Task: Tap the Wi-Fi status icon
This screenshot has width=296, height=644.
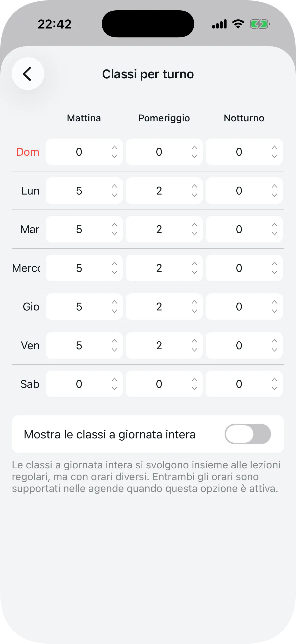Action: pyautogui.click(x=238, y=24)
